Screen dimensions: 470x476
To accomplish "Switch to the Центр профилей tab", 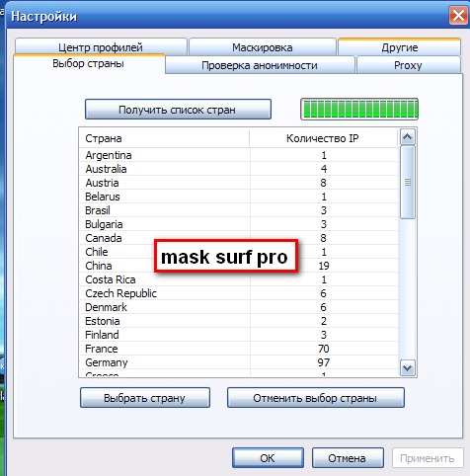I will (101, 47).
